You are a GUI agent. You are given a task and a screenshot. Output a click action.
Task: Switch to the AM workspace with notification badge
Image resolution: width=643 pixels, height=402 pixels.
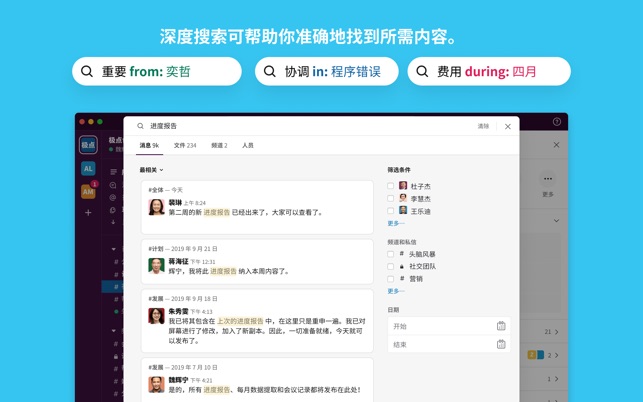point(88,192)
